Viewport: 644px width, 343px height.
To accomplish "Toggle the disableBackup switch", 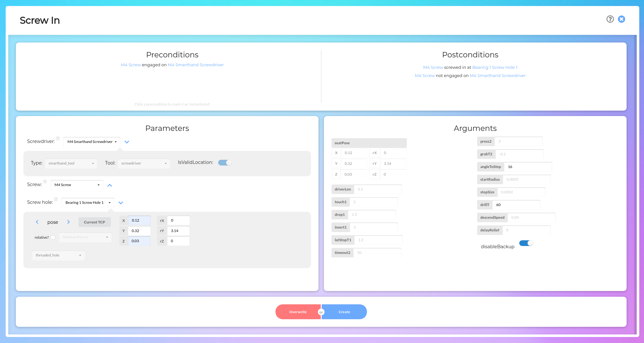I will (x=526, y=243).
